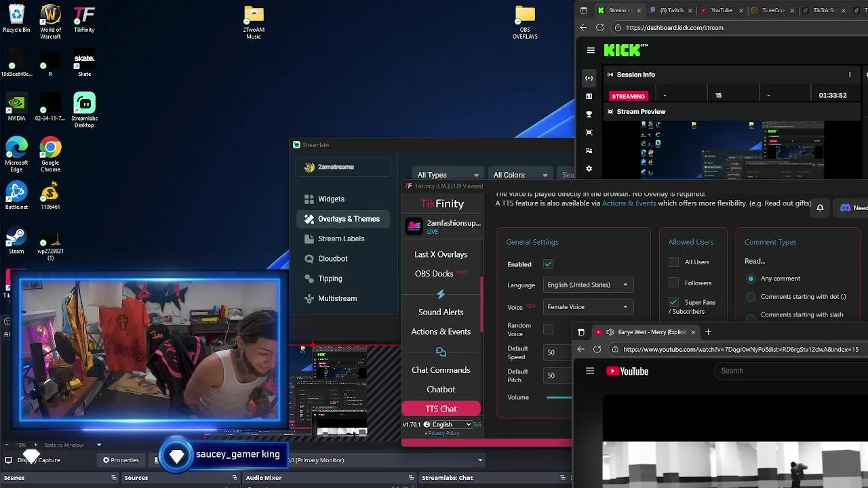The width and height of the screenshot is (868, 488).
Task: Open Kick trophy achievements sidebar icon
Action: pos(589,115)
